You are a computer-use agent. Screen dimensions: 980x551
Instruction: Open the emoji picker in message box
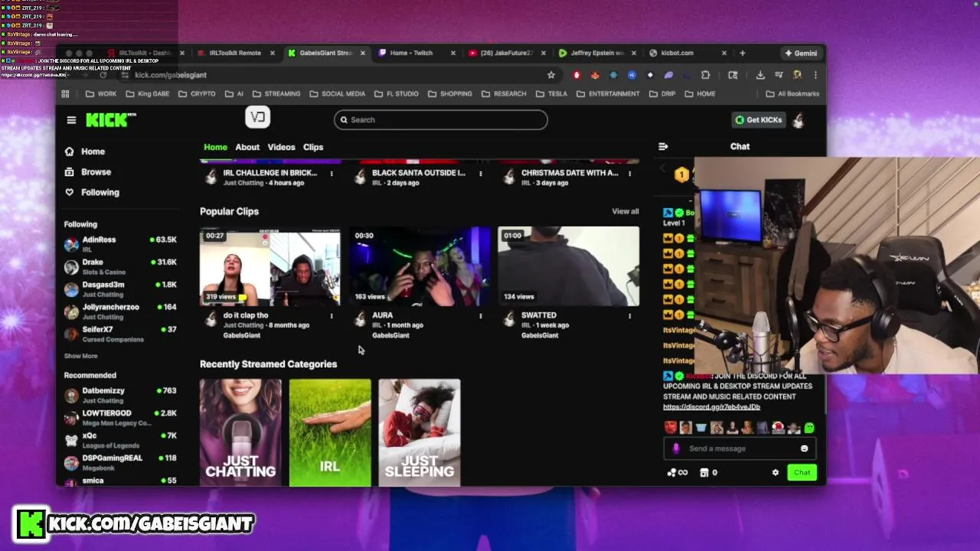point(804,448)
